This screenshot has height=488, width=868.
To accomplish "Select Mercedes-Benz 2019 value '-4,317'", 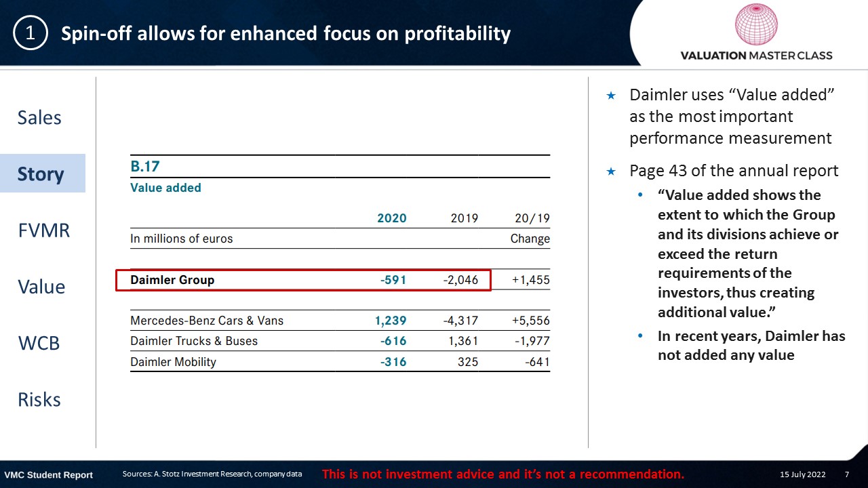I will pos(459,321).
